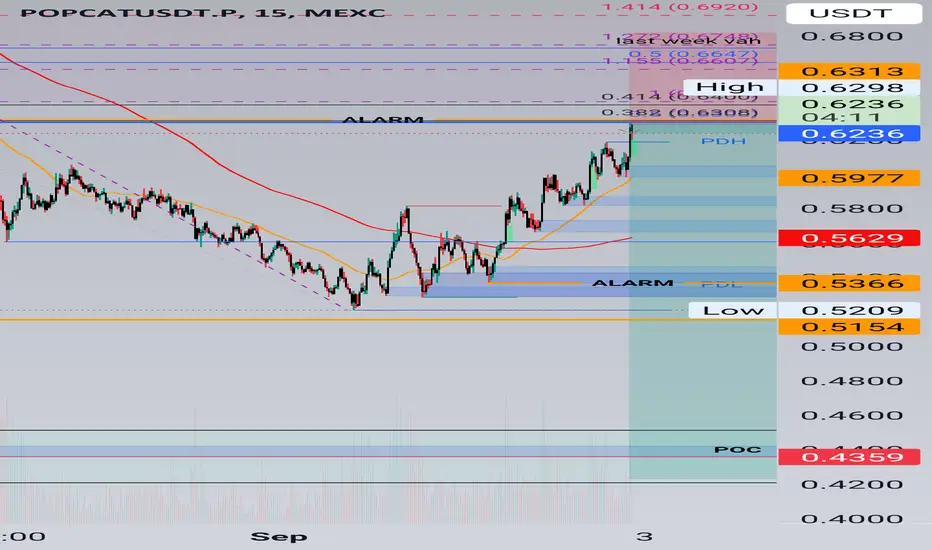Click the 0.382 (0.6308) fib label
Image resolution: width=932 pixels, height=550 pixels.
coord(679,112)
